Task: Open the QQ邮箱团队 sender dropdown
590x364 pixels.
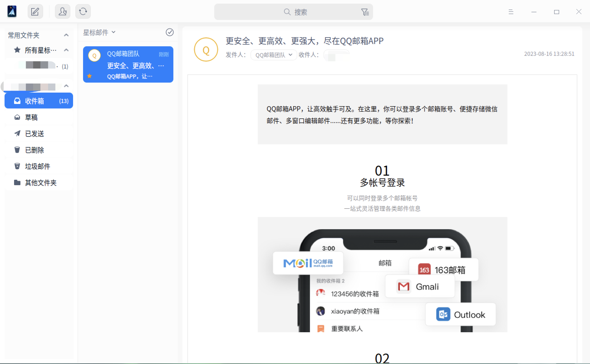Action: pyautogui.click(x=274, y=55)
